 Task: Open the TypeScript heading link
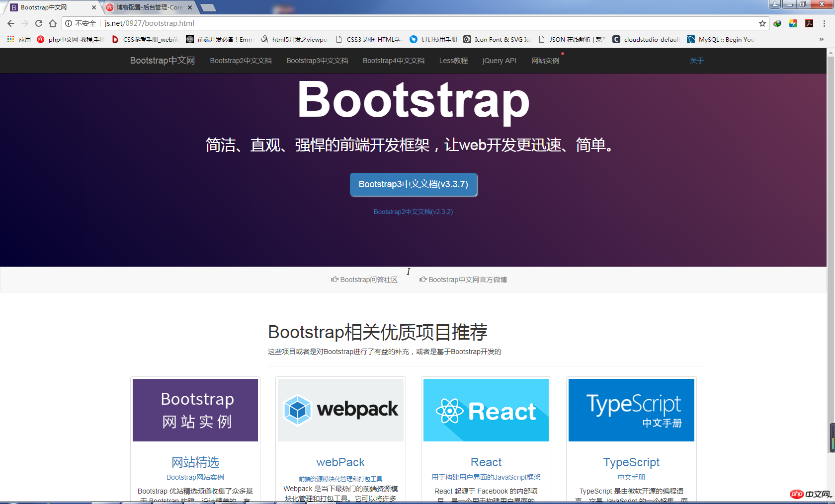pos(631,462)
